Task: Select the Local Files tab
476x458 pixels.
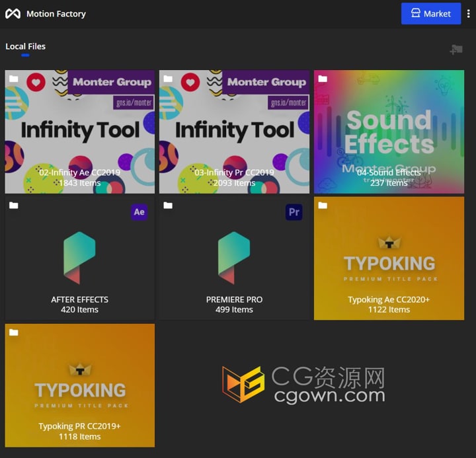Action: (26, 46)
